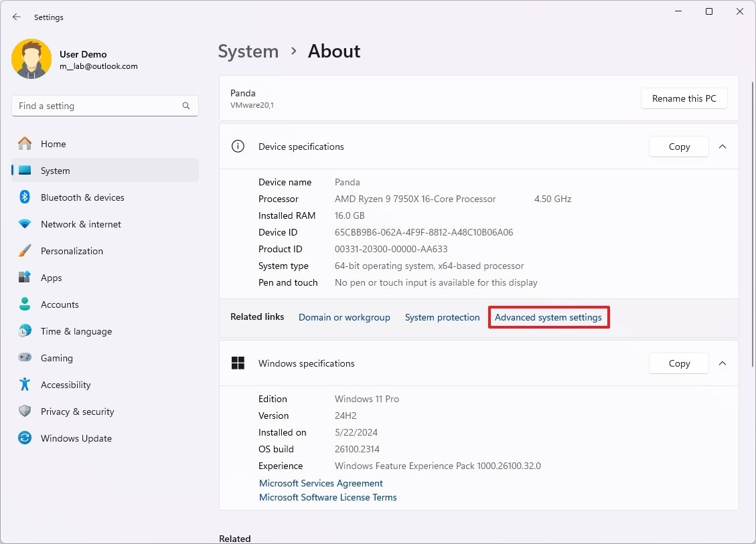This screenshot has width=756, height=544.
Task: Select the Windows Update icon
Action: click(25, 438)
